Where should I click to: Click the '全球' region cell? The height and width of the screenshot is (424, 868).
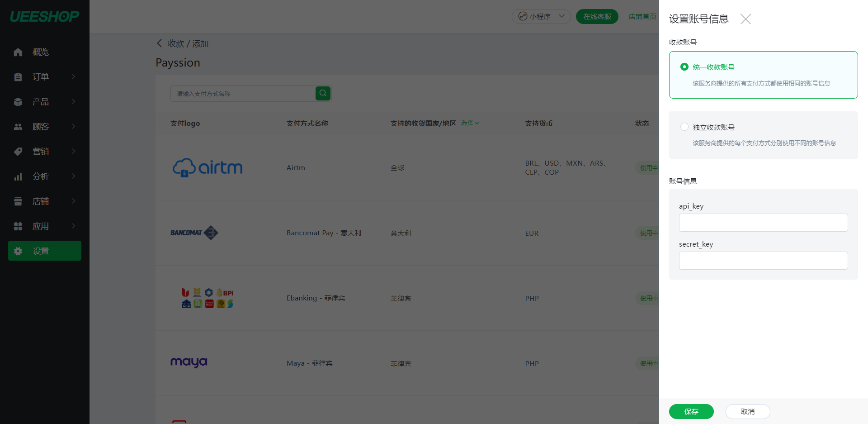click(x=397, y=168)
